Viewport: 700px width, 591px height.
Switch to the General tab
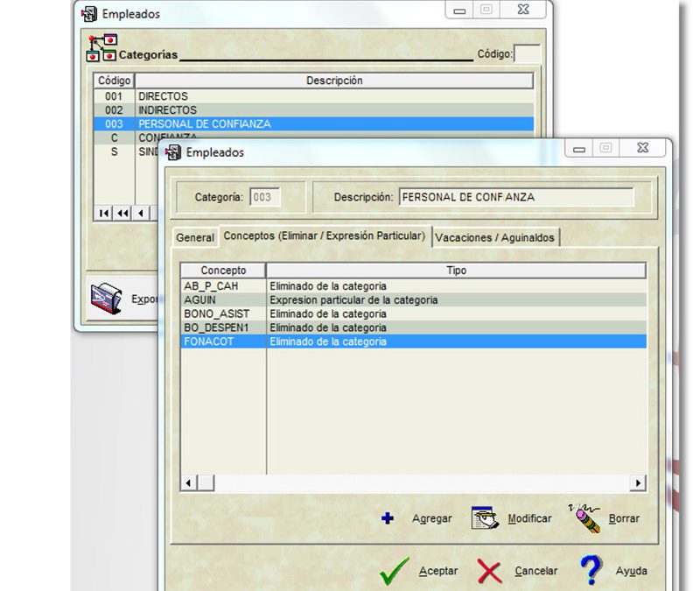195,237
